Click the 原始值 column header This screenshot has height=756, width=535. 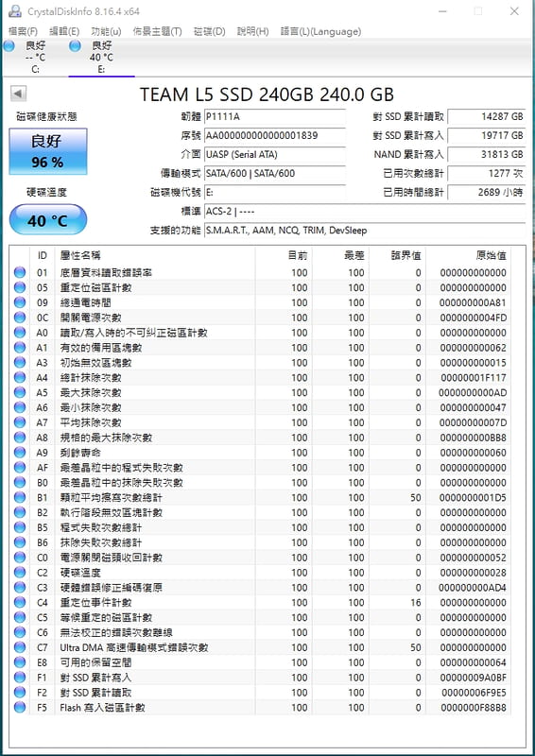468,255
